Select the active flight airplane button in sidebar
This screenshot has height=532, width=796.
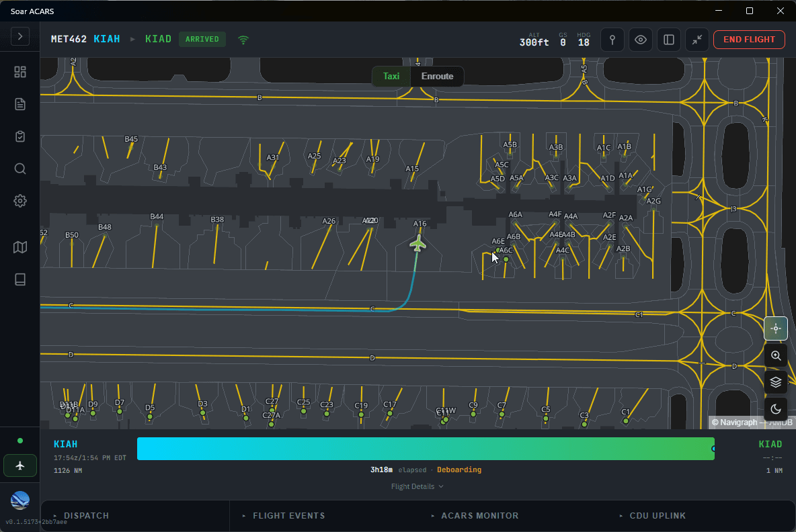coord(19,465)
